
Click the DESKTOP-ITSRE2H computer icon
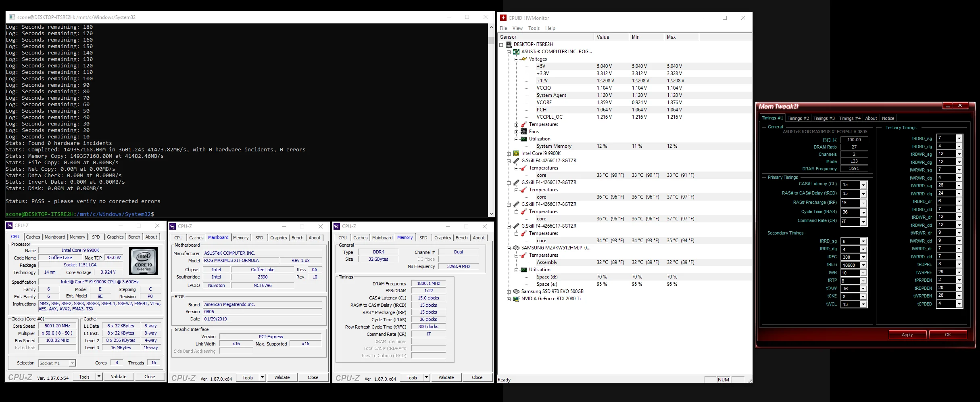(x=509, y=44)
